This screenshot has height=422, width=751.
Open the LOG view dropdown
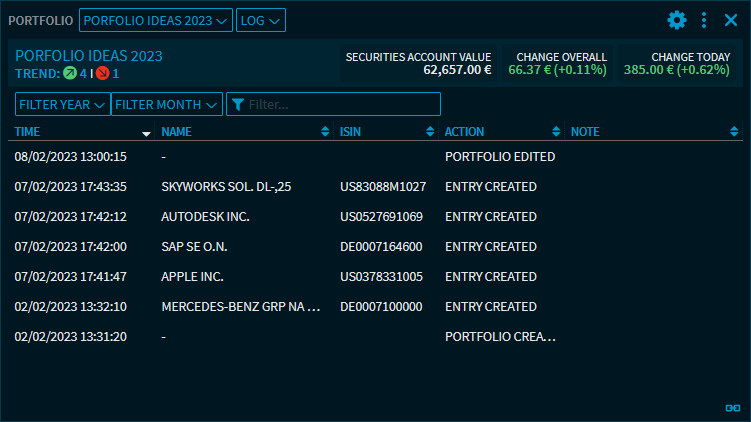point(260,20)
